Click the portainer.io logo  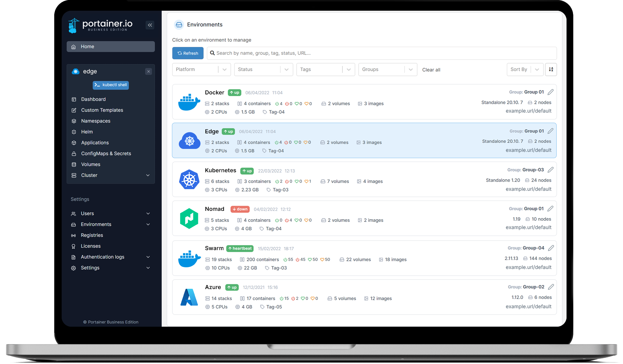(x=101, y=25)
